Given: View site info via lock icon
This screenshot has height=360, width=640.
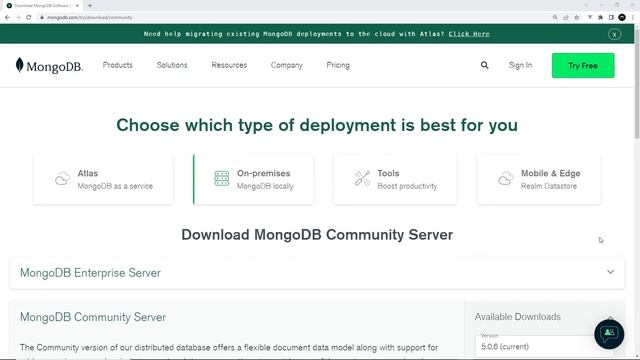Looking at the screenshot, I should pyautogui.click(x=42, y=18).
